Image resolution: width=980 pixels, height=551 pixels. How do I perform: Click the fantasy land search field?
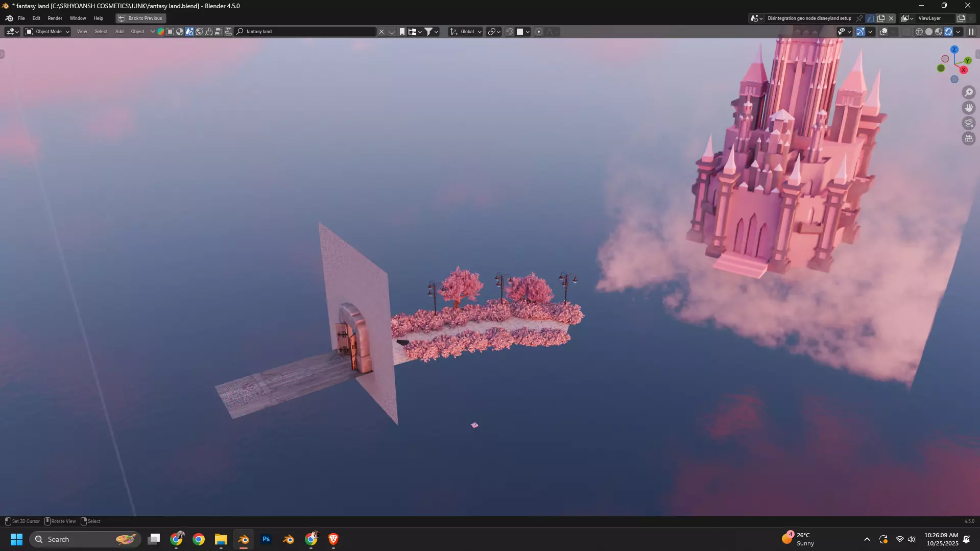pyautogui.click(x=306, y=32)
